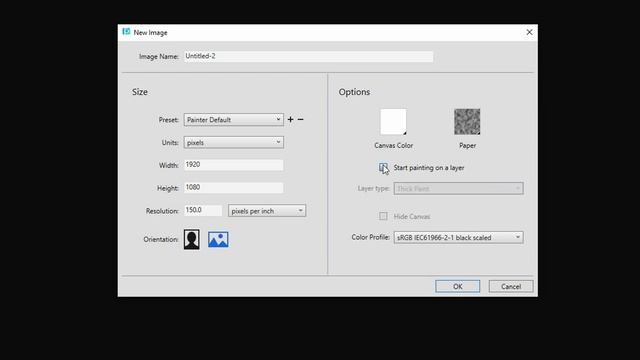The height and width of the screenshot is (360, 640).
Task: Open the Layer type dropdown
Action: pyautogui.click(x=458, y=189)
